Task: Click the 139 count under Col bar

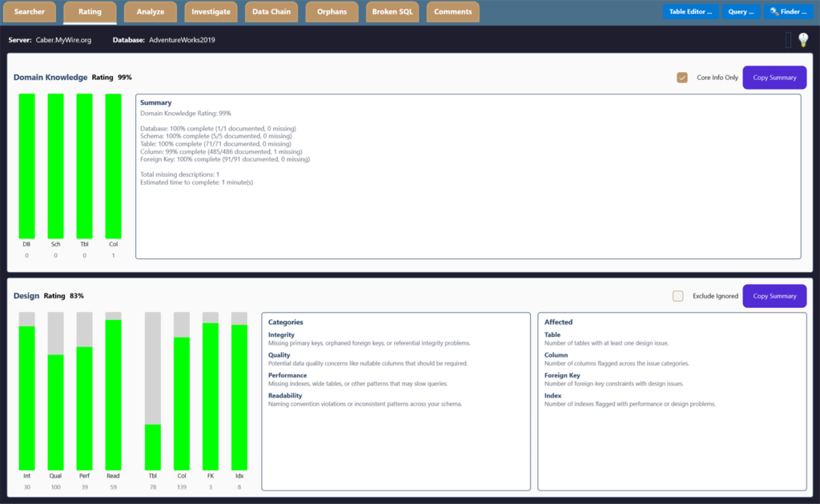Action: coord(182,487)
